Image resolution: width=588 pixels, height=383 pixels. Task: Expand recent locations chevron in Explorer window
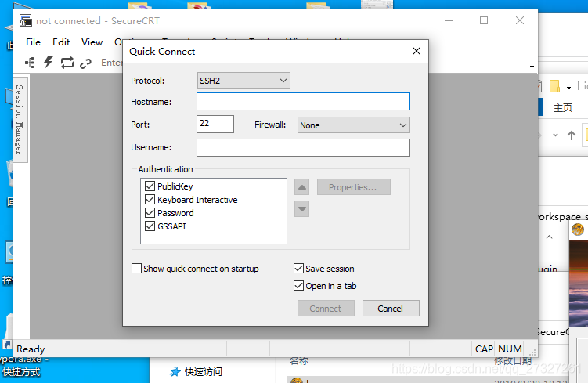(555, 135)
